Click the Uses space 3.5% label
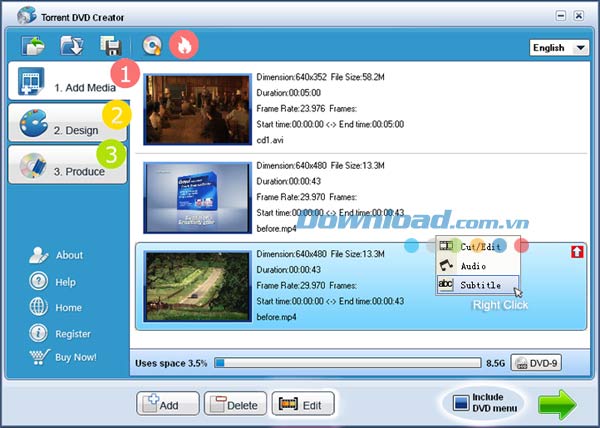 pyautogui.click(x=171, y=363)
